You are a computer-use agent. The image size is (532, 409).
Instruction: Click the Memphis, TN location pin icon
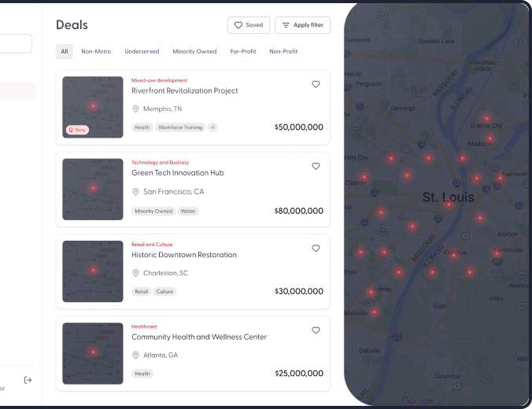pos(135,109)
